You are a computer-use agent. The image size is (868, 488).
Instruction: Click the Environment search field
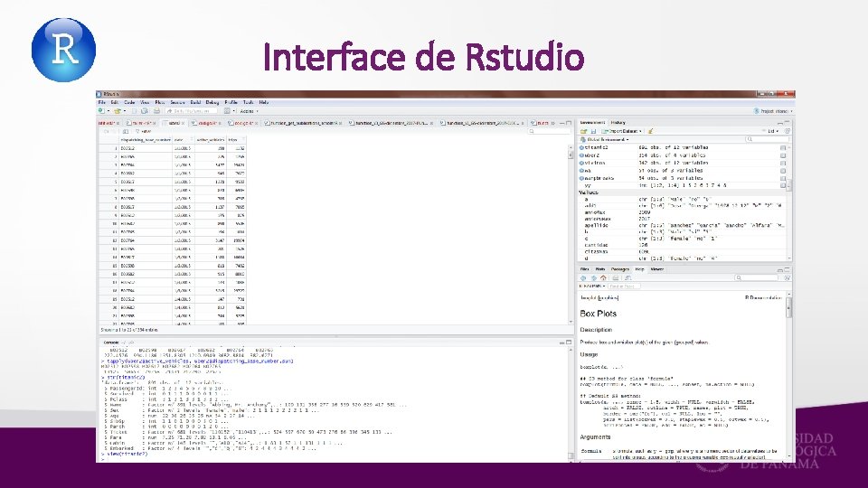click(767, 139)
